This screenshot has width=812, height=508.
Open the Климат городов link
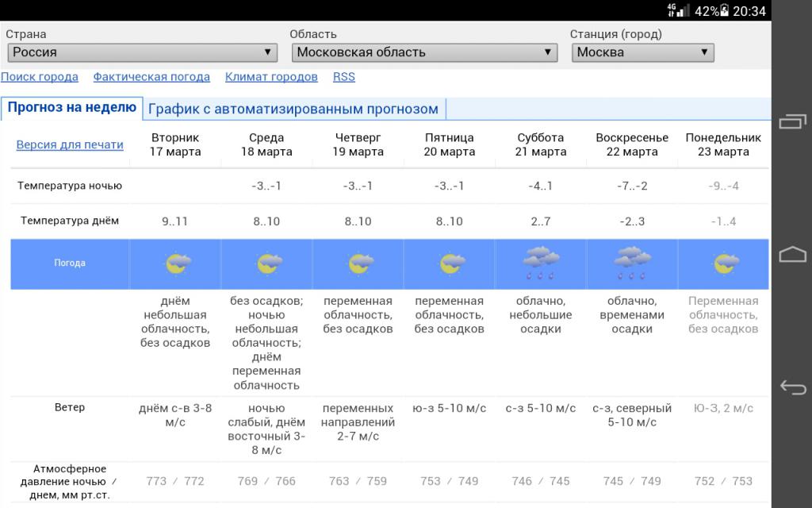271,77
